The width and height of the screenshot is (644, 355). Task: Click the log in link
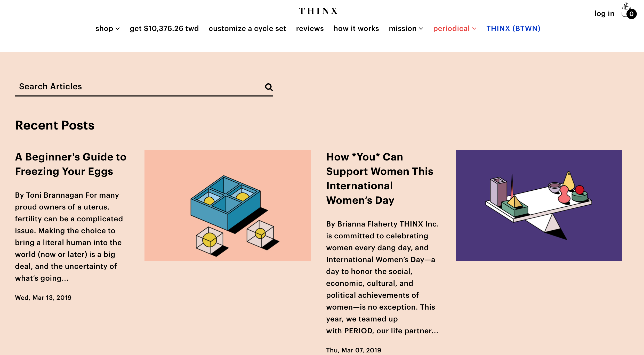click(x=604, y=14)
